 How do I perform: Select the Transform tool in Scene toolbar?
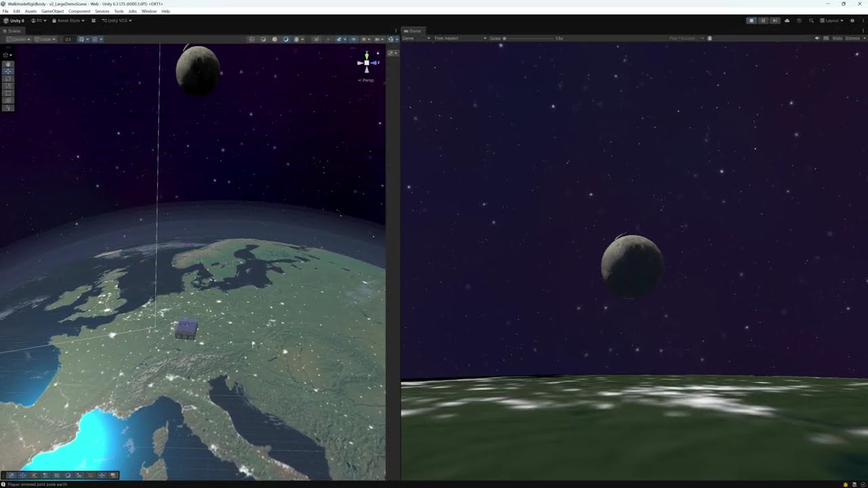click(x=8, y=100)
